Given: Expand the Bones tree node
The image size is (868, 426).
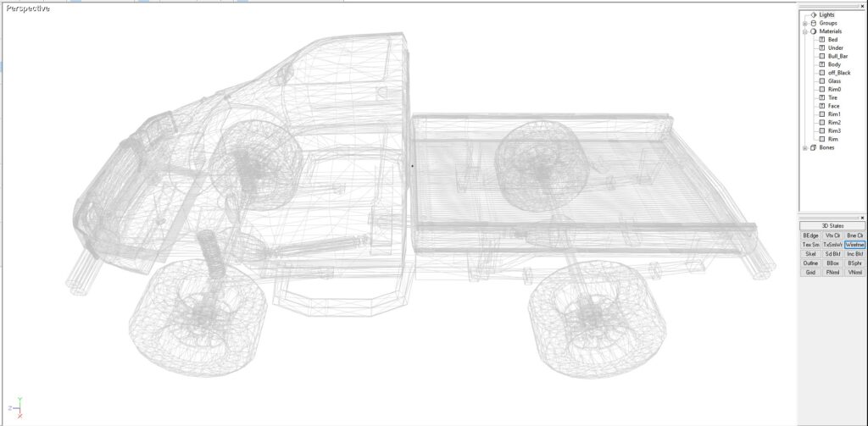Looking at the screenshot, I should (x=804, y=147).
